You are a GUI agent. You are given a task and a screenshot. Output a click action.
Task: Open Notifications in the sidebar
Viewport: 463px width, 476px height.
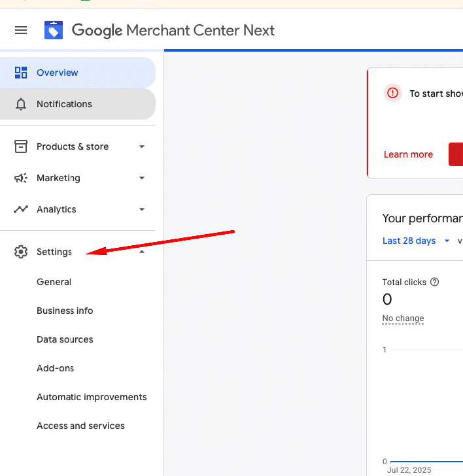(78, 104)
